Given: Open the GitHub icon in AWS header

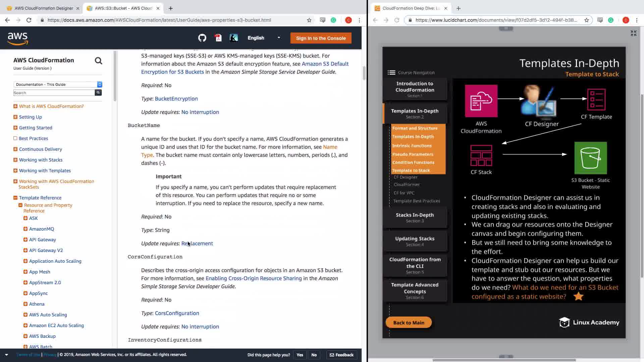Looking at the screenshot, I should click(202, 38).
